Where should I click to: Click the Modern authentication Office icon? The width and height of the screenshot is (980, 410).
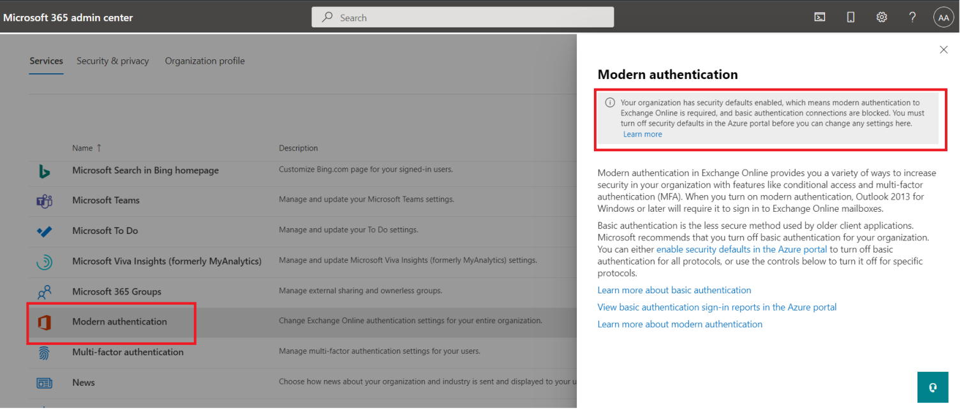coord(44,320)
